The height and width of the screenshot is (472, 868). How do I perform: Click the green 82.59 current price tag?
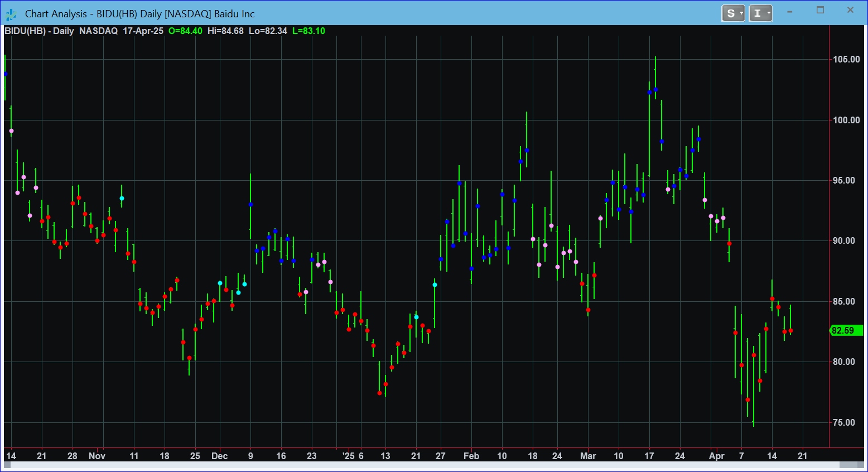[846, 330]
